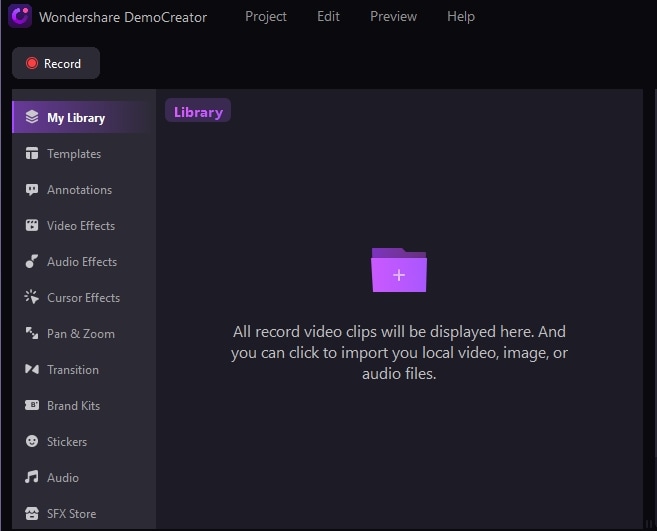657x531 pixels.
Task: Click the import files hint text
Action: click(399, 352)
